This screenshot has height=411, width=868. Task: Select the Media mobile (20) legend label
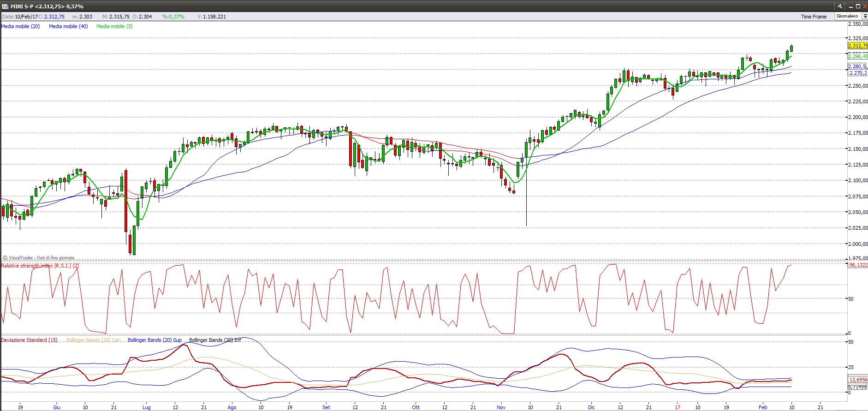[x=21, y=26]
